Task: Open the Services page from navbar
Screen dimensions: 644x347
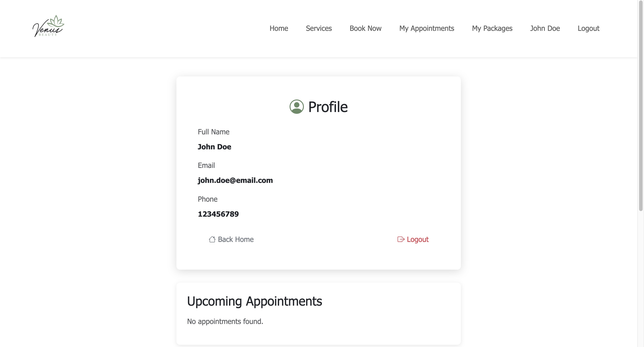Action: point(318,28)
